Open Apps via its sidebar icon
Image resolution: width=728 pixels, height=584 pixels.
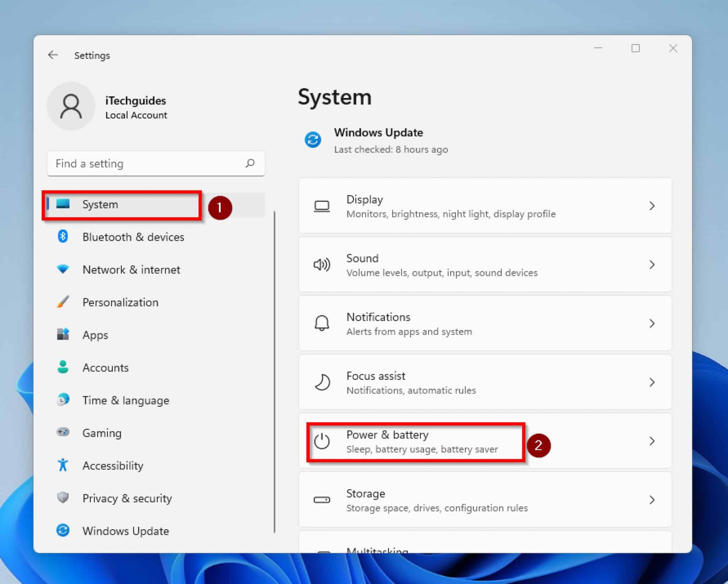[x=63, y=334]
